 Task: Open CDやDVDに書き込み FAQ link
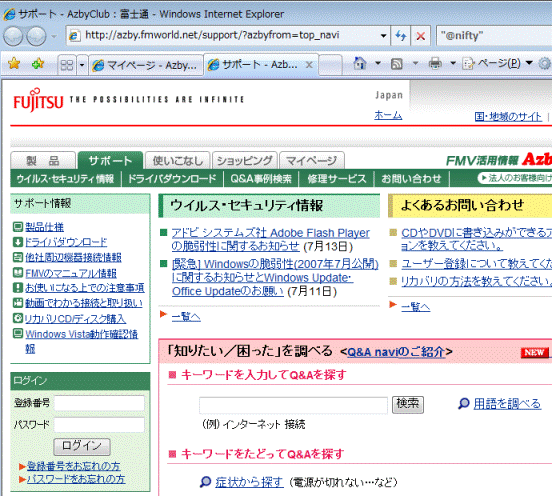coord(477,239)
